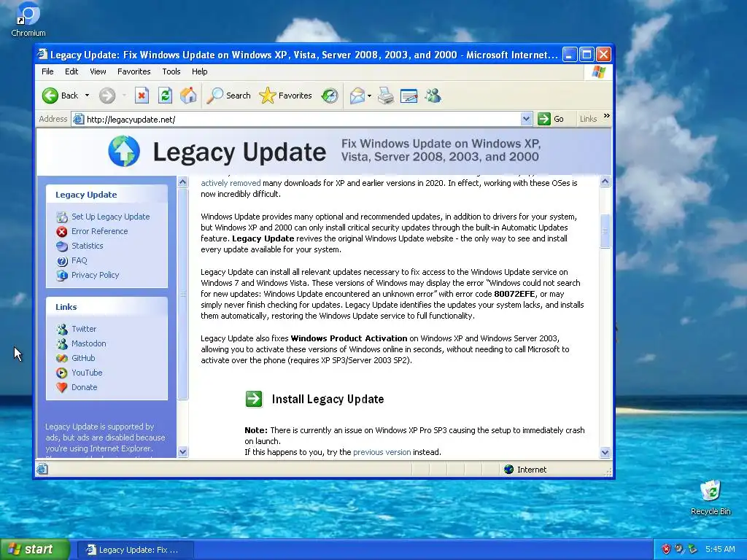Click main content scrollbar down arrow
Screen dimensions: 747x560
605,452
